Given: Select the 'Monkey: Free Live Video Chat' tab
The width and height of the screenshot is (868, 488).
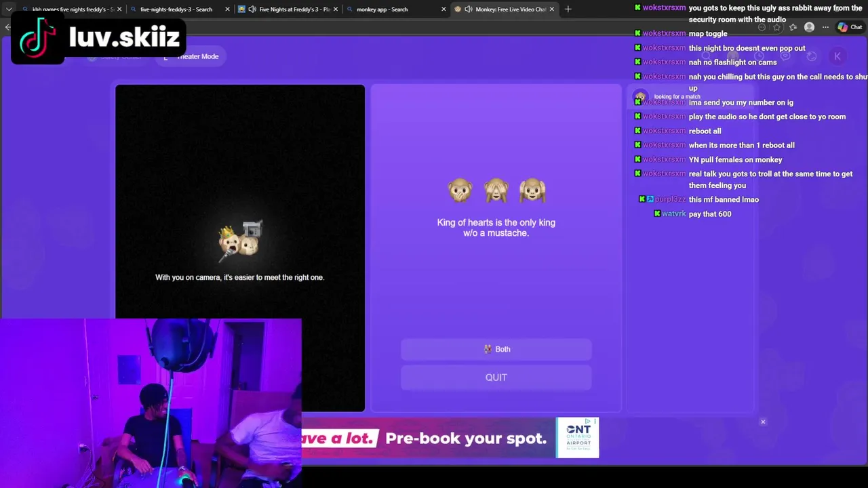Looking at the screenshot, I should [x=505, y=9].
